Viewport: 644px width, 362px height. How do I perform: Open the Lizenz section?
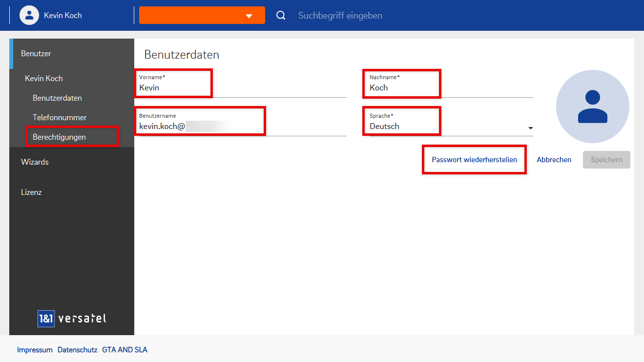click(x=31, y=192)
